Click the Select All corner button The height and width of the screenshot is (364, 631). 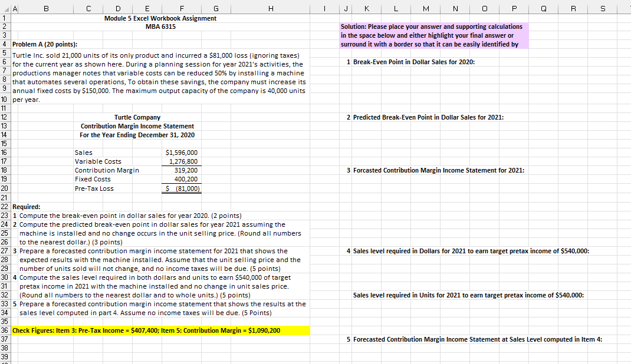(x=4, y=8)
